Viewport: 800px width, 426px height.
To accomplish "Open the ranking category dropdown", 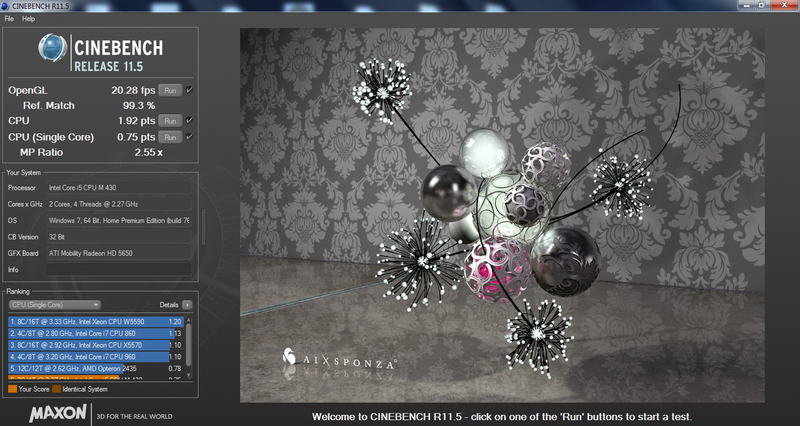I will click(55, 305).
